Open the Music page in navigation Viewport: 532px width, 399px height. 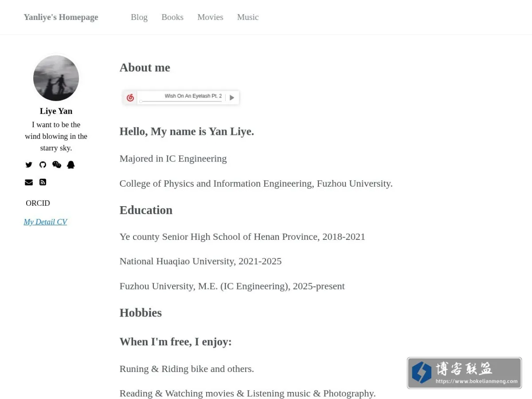pyautogui.click(x=248, y=17)
